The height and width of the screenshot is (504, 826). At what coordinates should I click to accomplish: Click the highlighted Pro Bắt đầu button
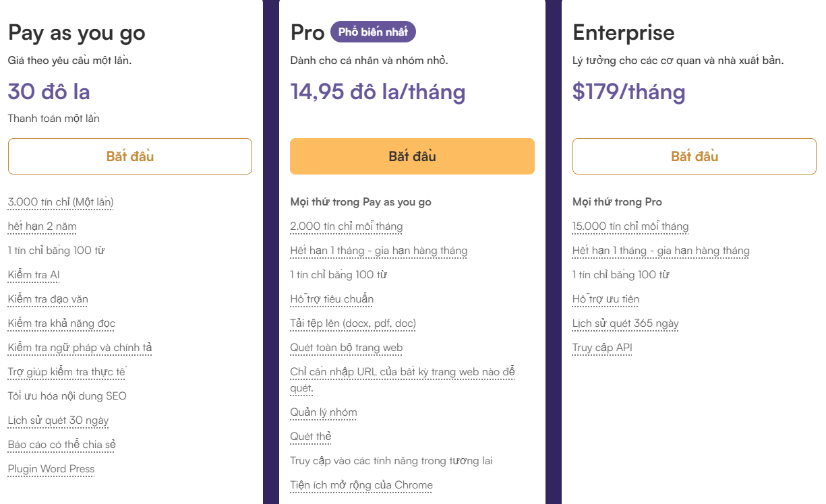(x=412, y=156)
